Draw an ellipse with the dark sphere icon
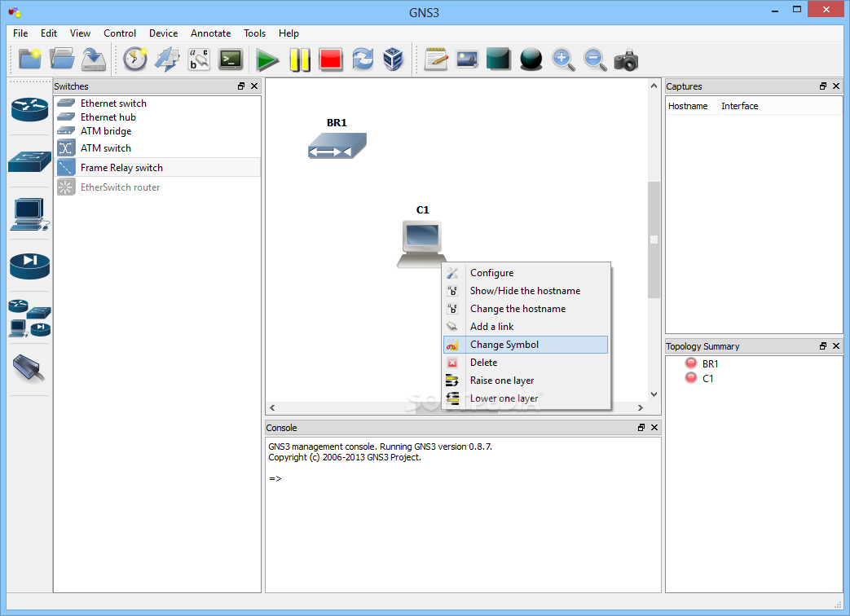 click(531, 59)
